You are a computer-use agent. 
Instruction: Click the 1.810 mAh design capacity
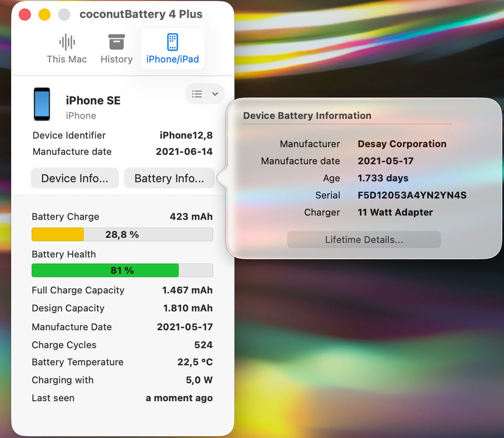click(188, 308)
